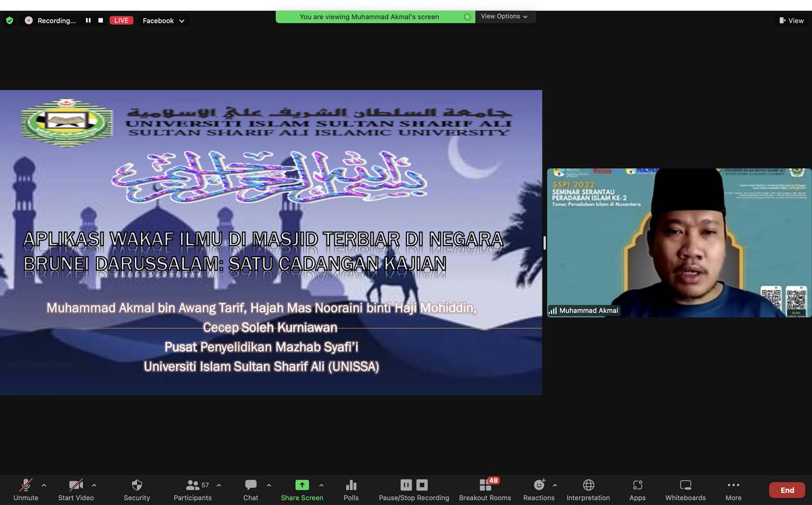Expand the View Options dropdown
This screenshot has width=812, height=505.
pos(505,16)
